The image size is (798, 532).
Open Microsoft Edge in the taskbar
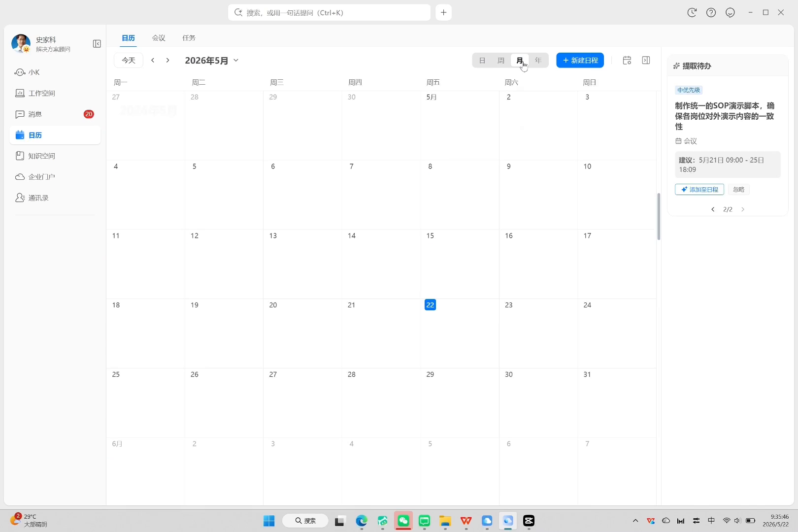pyautogui.click(x=362, y=521)
